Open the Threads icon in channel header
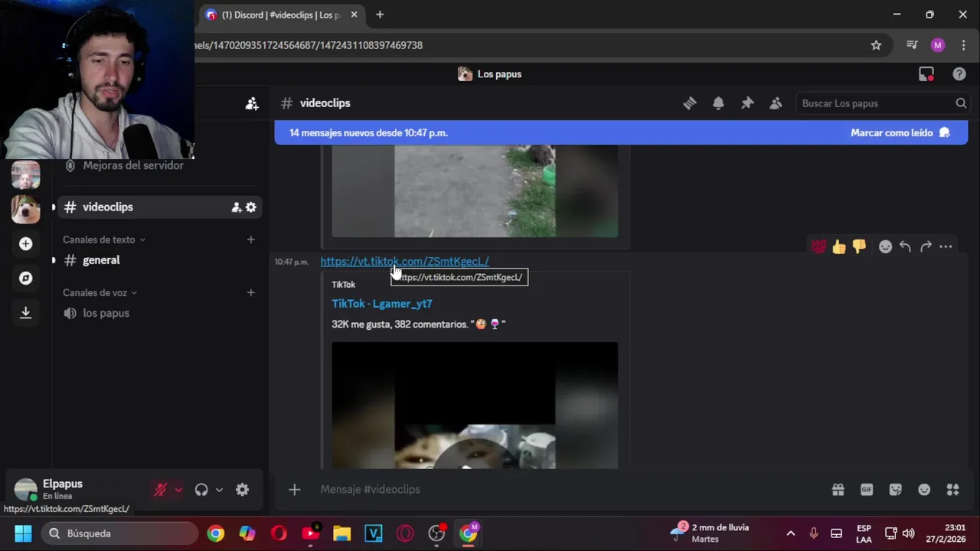980x551 pixels. (689, 103)
